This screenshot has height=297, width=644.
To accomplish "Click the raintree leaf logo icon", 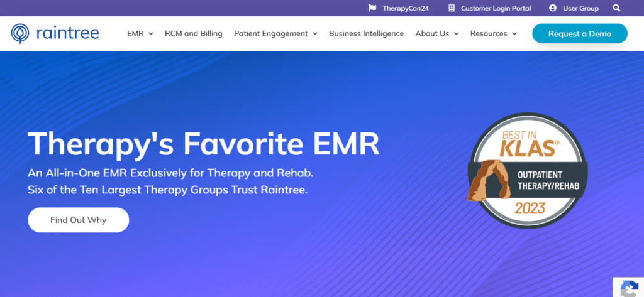I will pyautogui.click(x=20, y=34).
